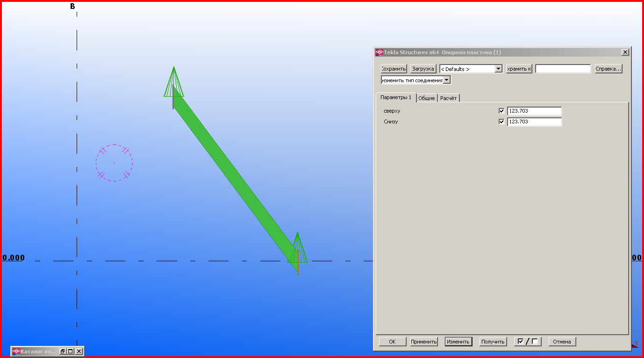Click the Tekla logo in the dialog title bar

(x=379, y=52)
